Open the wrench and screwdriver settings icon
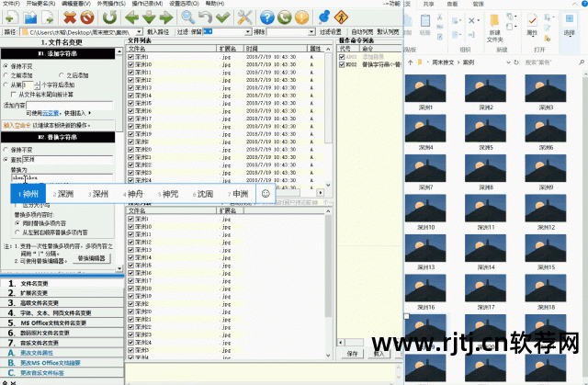 [x=245, y=17]
